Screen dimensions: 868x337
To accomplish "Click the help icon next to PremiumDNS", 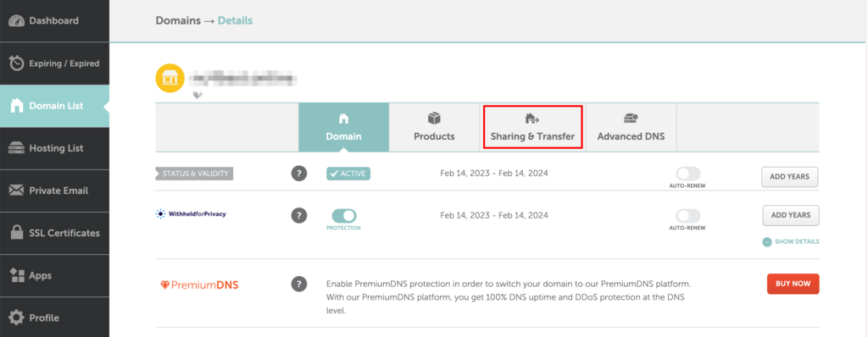I will [x=299, y=284].
